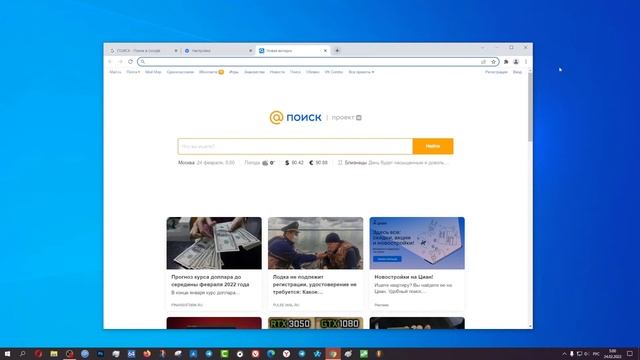Image resolution: width=640 pixels, height=360 pixels.
Task: Switch to the Настройки tab
Action: 217,51
